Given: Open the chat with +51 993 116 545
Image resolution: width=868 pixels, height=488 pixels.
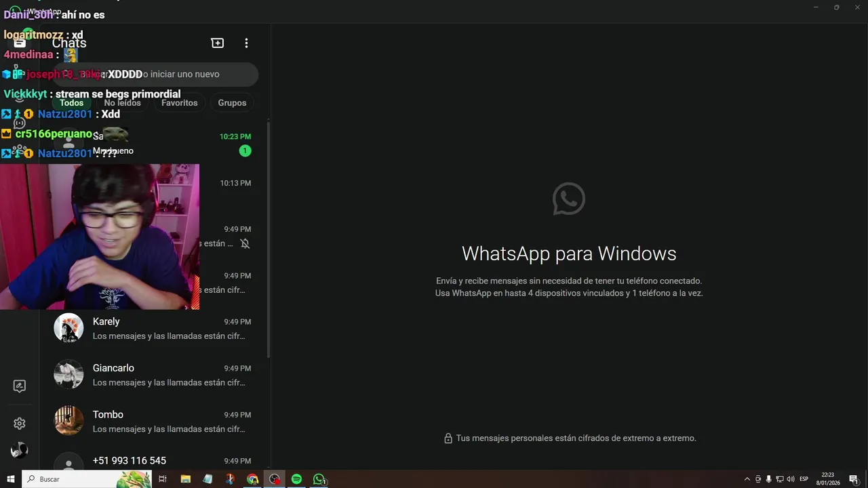Looking at the screenshot, I should point(154,460).
